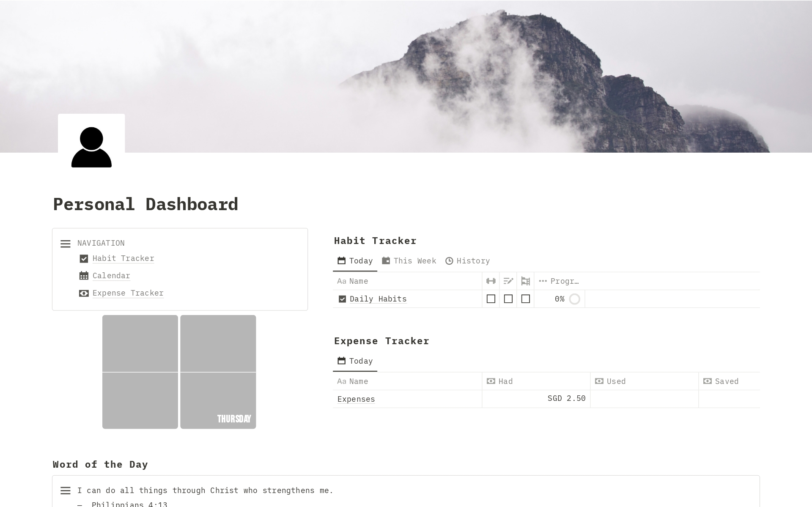This screenshot has height=507, width=812.
Task: Open the navigation hamburger menu icon
Action: 66,244
